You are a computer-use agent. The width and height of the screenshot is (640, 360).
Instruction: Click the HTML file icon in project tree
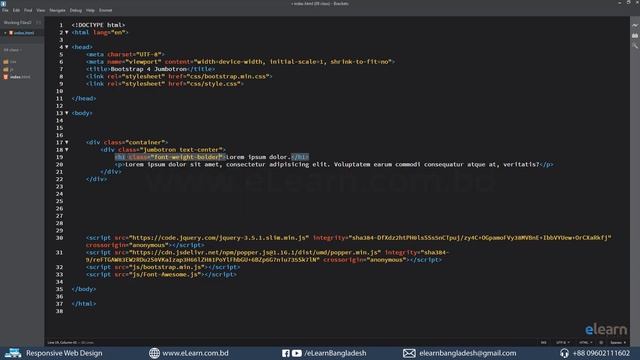pyautogui.click(x=6, y=77)
